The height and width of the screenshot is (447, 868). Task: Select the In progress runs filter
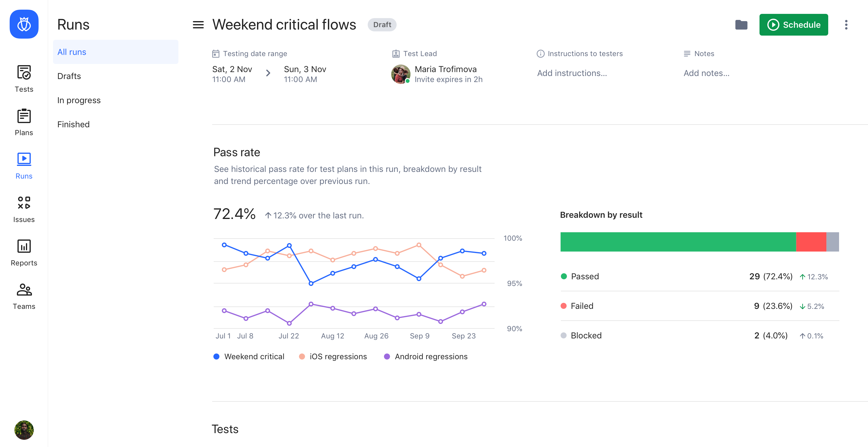point(79,100)
